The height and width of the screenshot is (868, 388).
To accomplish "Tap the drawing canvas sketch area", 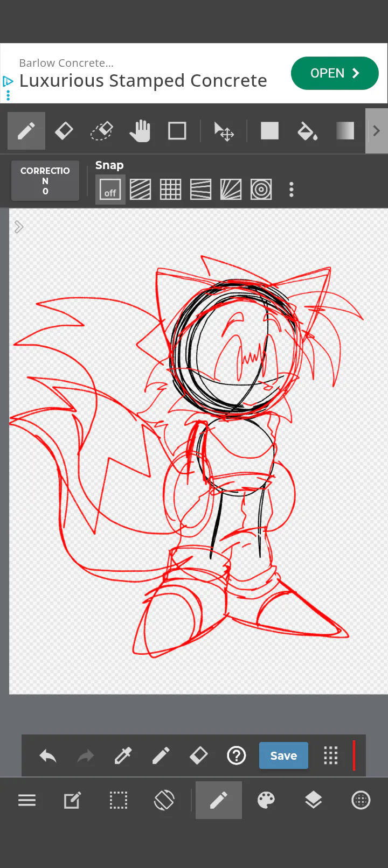I will pyautogui.click(x=198, y=451).
